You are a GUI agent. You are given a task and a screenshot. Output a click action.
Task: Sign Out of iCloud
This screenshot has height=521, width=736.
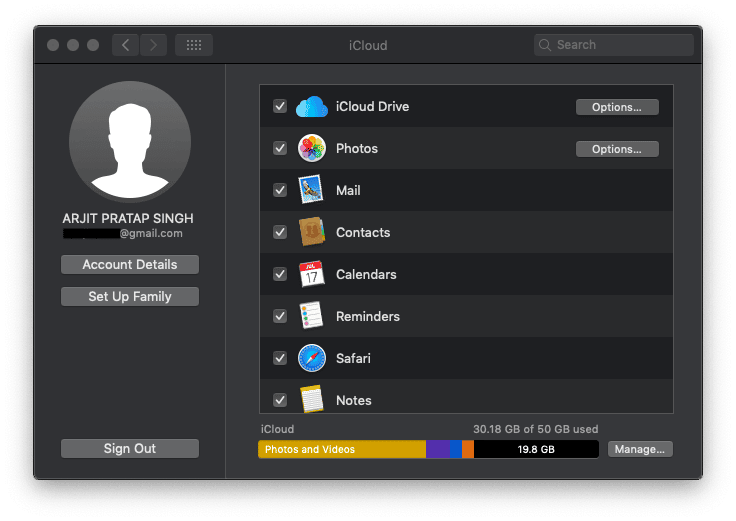(x=130, y=449)
